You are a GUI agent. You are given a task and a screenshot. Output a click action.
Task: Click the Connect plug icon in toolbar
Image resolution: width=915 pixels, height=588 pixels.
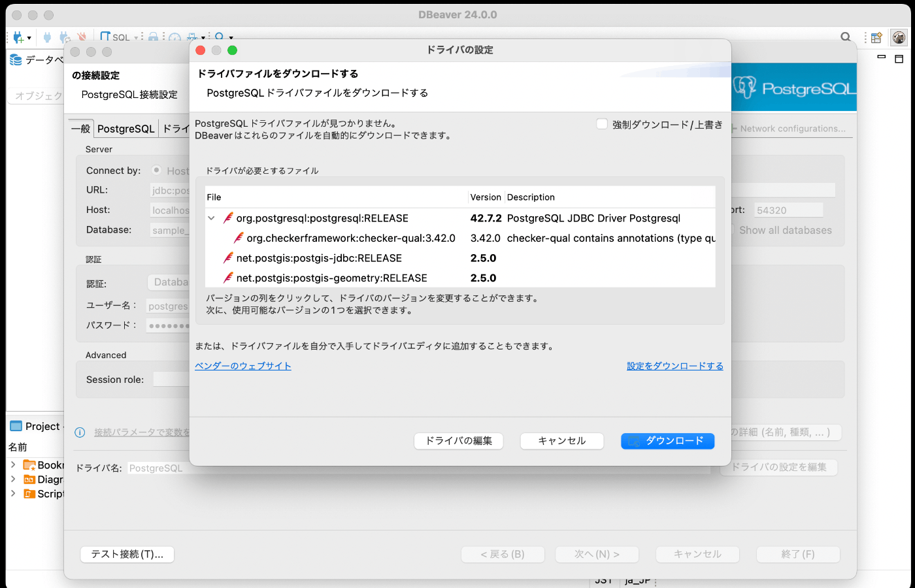(x=47, y=37)
